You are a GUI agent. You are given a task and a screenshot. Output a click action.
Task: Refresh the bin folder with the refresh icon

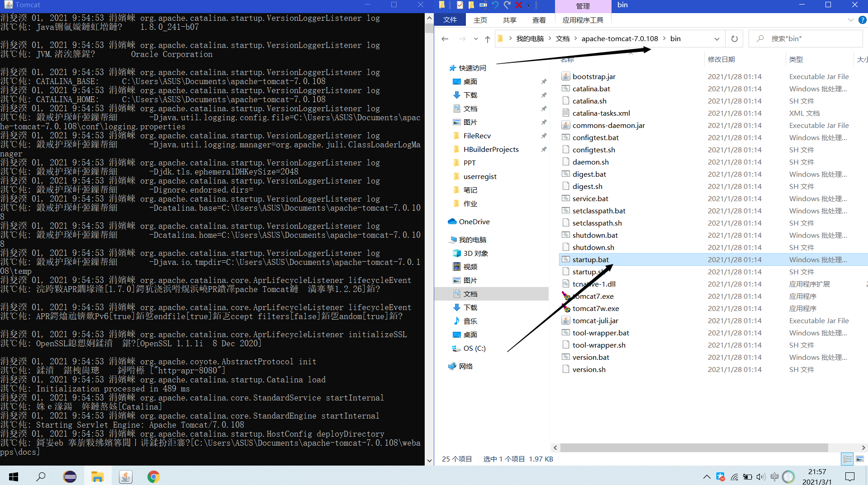click(734, 38)
